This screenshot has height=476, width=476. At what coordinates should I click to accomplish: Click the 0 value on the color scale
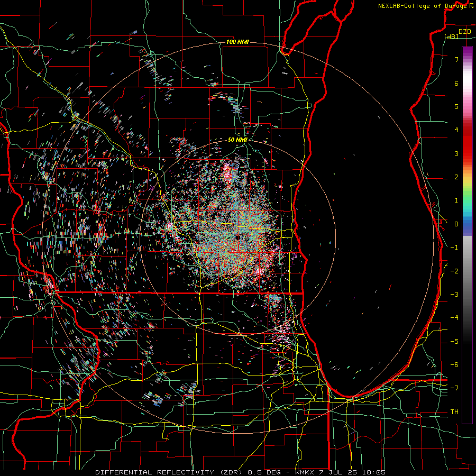[456, 224]
